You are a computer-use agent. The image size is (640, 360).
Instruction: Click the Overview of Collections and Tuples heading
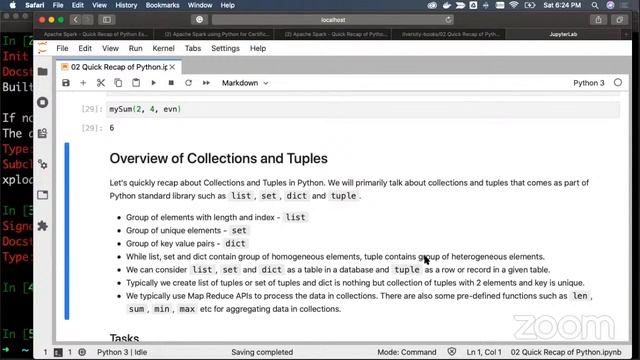point(218,158)
